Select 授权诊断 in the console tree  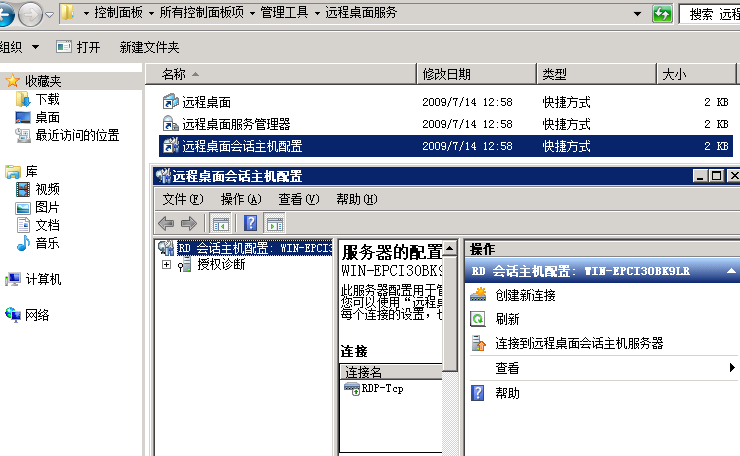tap(221, 264)
